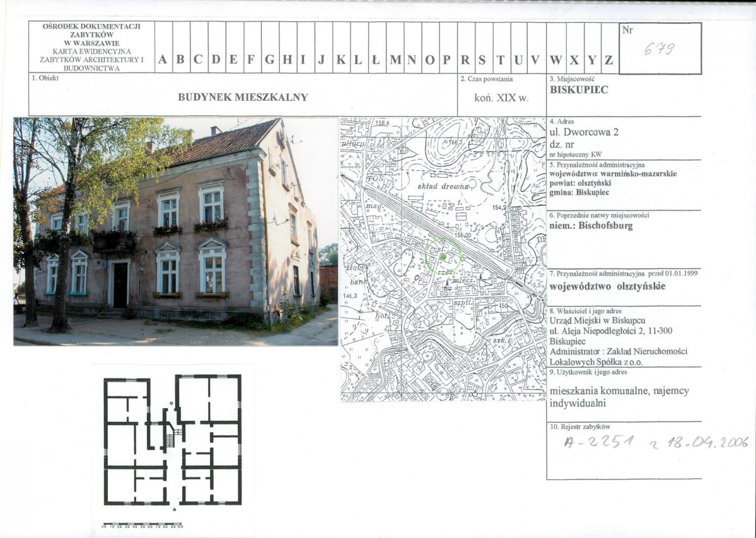Click the 'ul. Dworcowa 2' address

coord(584,132)
